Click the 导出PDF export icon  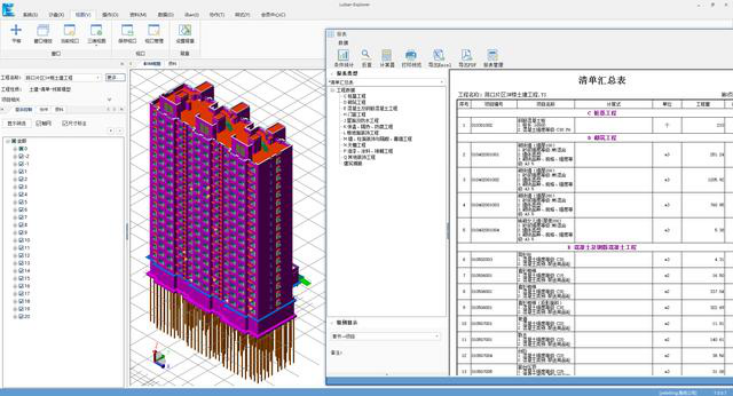point(466,55)
